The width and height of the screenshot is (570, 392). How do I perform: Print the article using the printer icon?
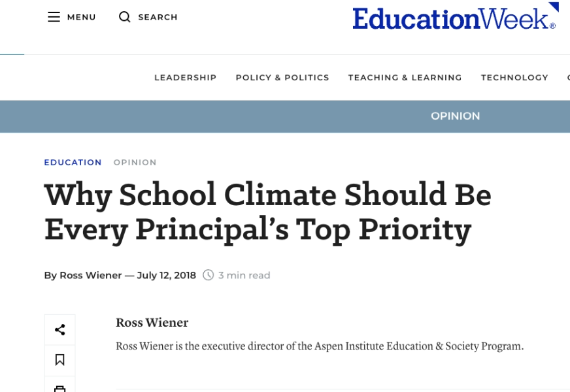tap(59, 388)
